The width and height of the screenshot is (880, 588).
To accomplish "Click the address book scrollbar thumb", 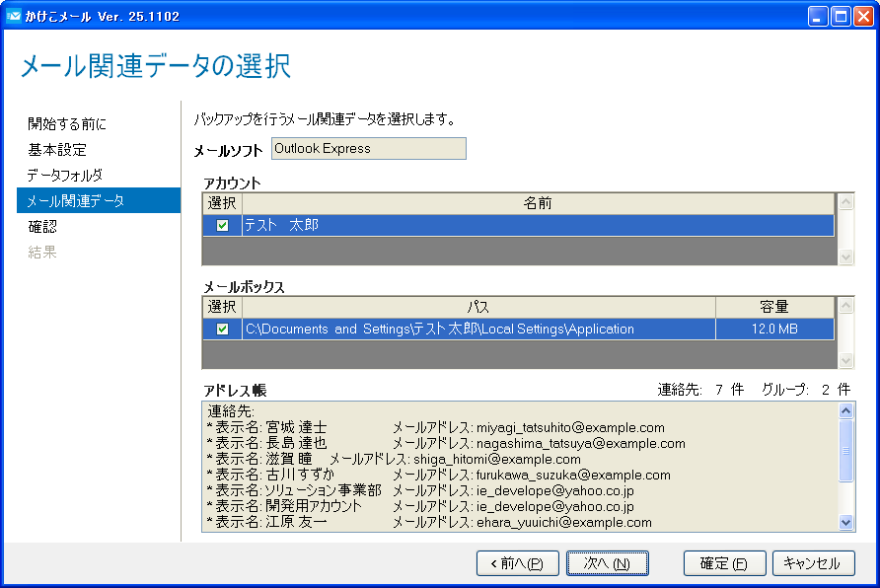I will coord(845,450).
